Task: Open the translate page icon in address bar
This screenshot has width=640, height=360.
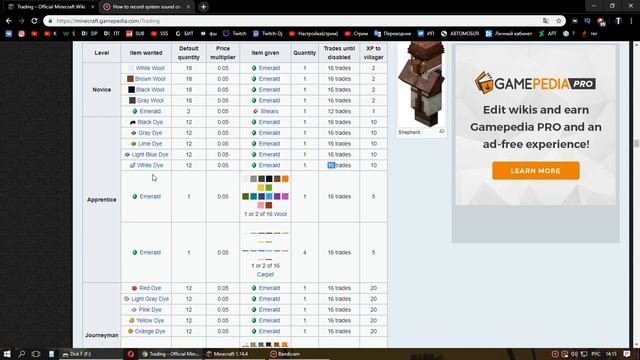Action: 546,21
